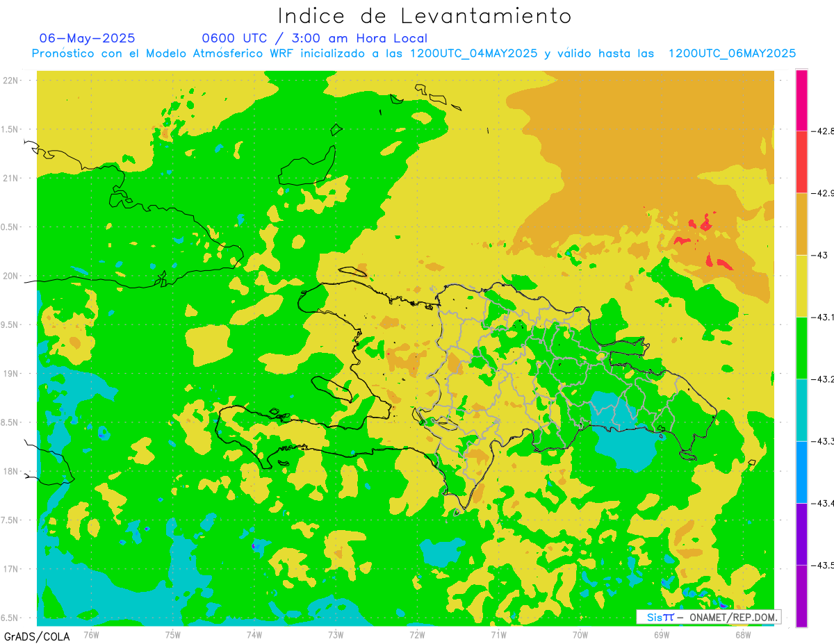This screenshot has height=644, width=834.
Task: Click the legend value -42.9
Action: [x=823, y=193]
